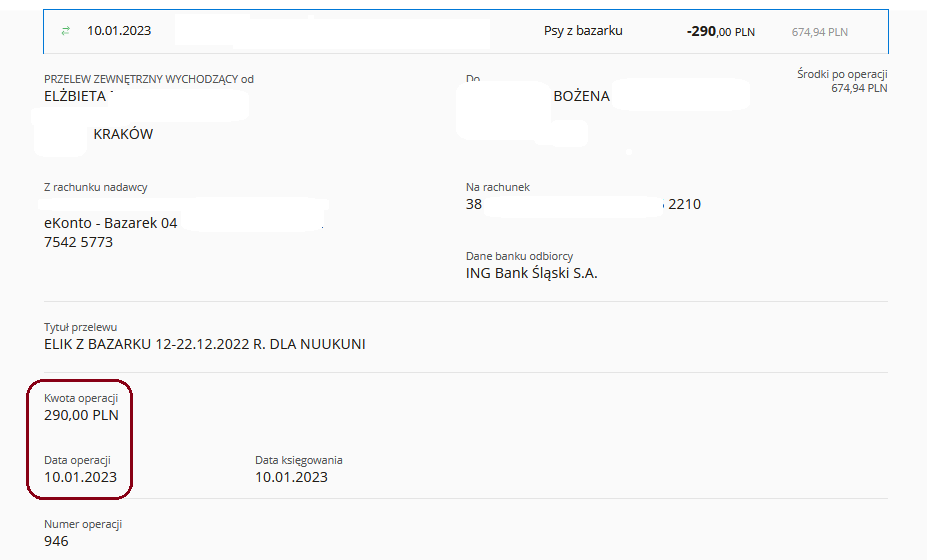The image size is (927, 560).
Task: Click the green transfer arrows icon
Action: point(66,31)
